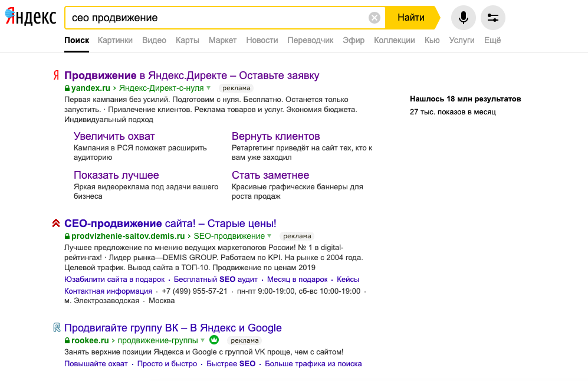Click the м. Электрозаводская address text
Viewport: 588px width, 381px height.
101,301
